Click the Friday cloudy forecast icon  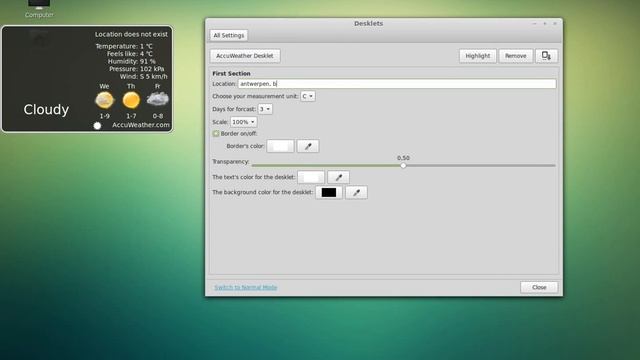pyautogui.click(x=158, y=99)
